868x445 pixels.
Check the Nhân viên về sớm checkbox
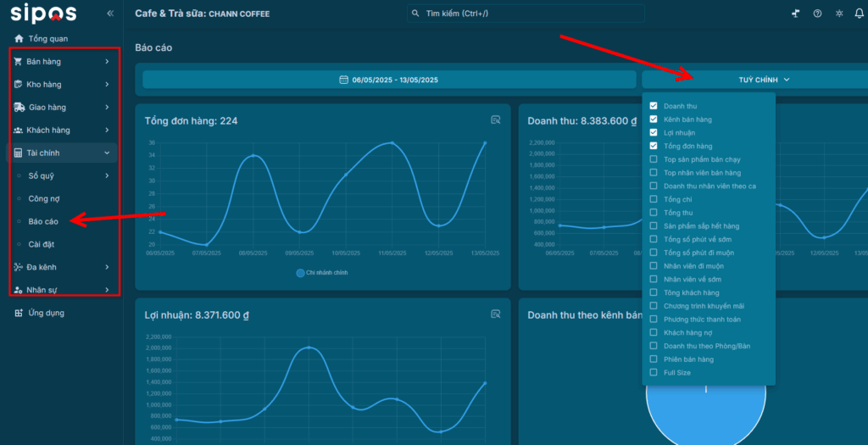coord(654,280)
